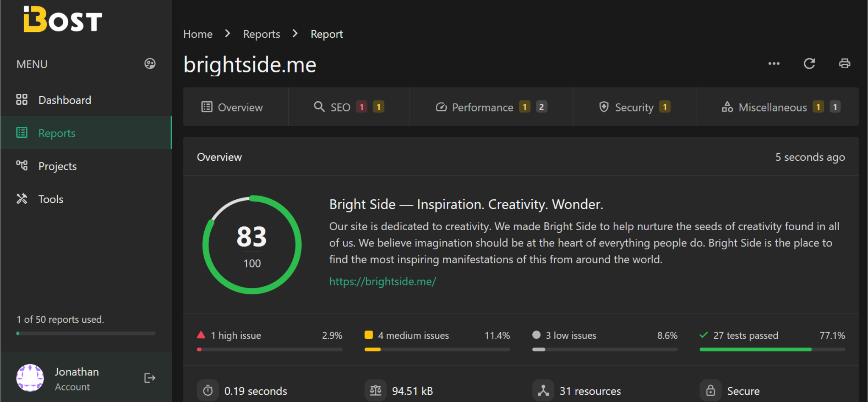
Task: Click the tests passed green progress bar
Action: [x=772, y=349]
